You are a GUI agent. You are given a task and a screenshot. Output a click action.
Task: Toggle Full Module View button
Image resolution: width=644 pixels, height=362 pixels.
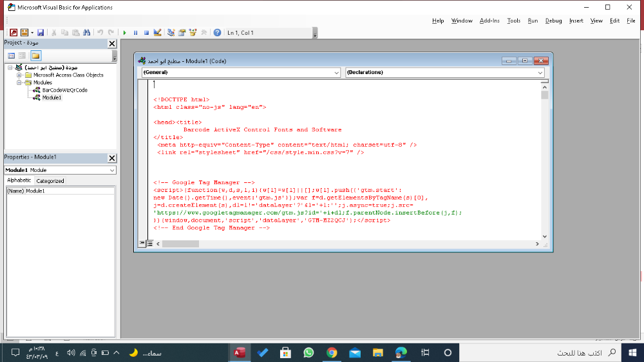coord(150,243)
